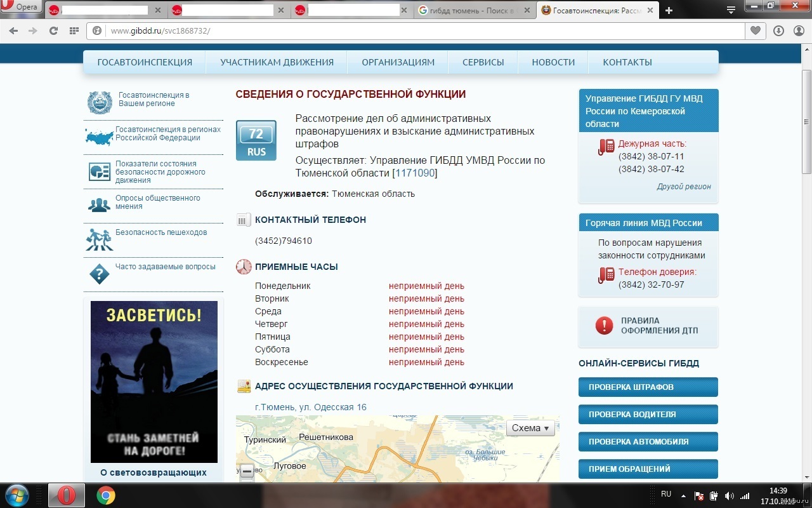
Task: Open 'Безопасность пешеходов' link
Action: click(161, 232)
